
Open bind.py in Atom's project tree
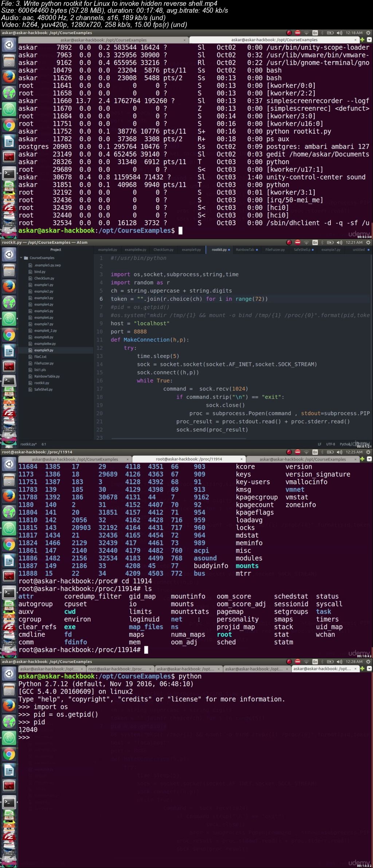point(40,272)
